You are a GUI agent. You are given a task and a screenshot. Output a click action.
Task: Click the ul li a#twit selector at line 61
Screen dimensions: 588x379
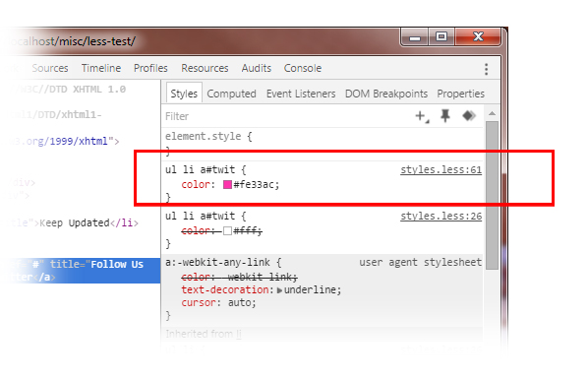tap(201, 169)
